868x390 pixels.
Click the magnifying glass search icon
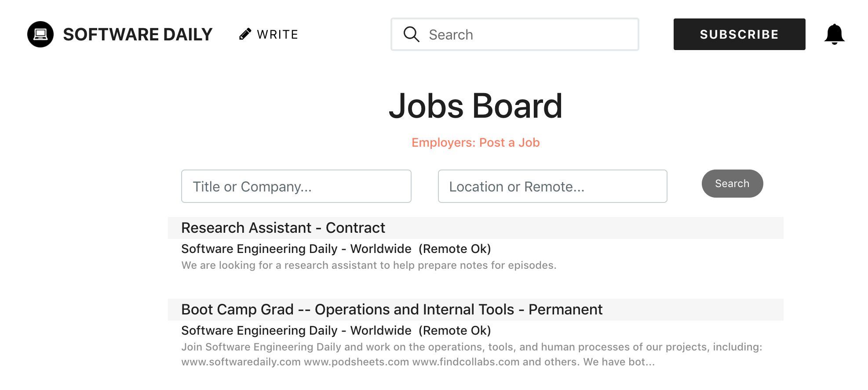click(x=412, y=34)
